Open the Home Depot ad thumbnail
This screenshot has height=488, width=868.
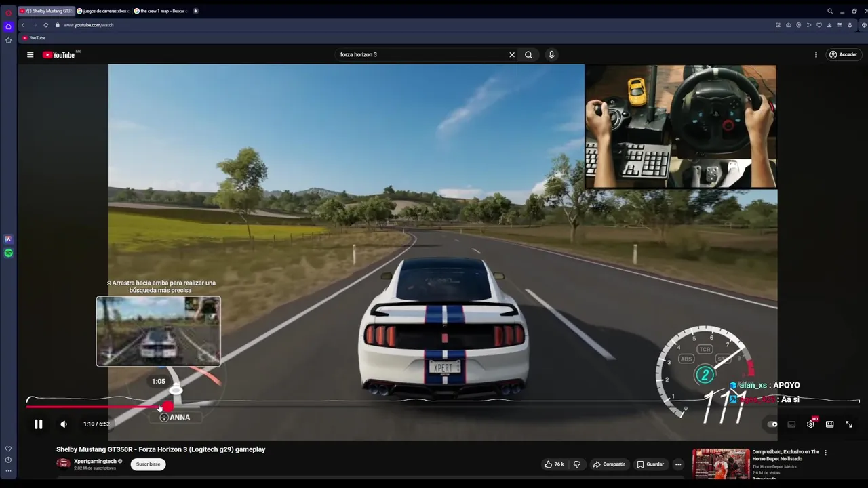pos(721,464)
